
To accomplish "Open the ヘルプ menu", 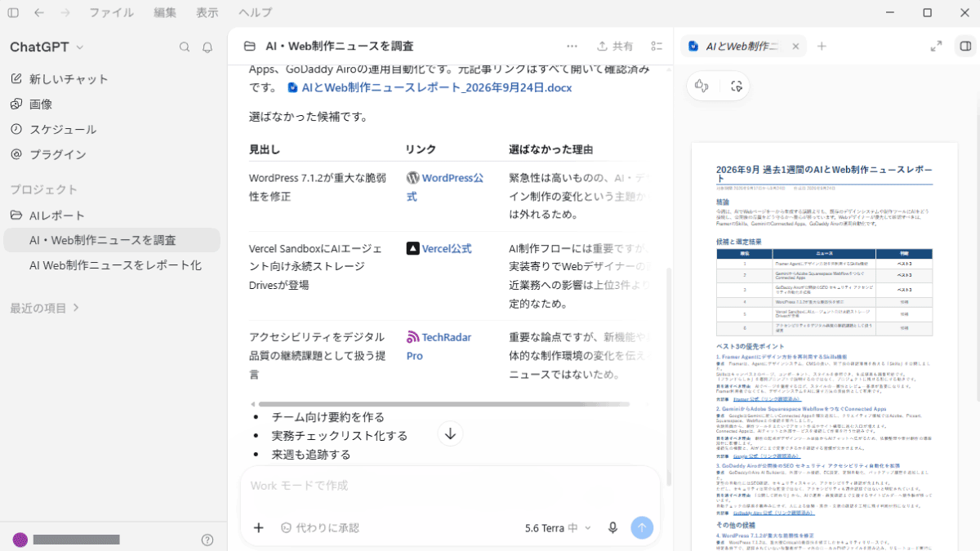I will pos(256,12).
